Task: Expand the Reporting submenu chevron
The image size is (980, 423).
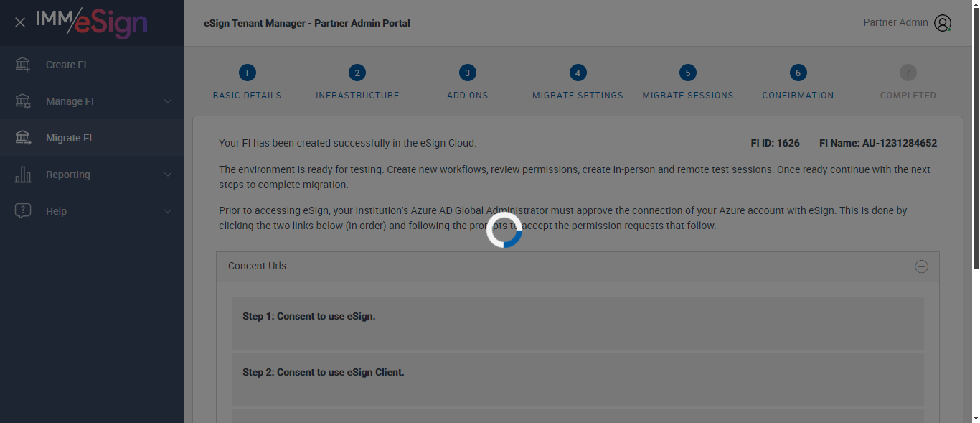Action: 168,175
